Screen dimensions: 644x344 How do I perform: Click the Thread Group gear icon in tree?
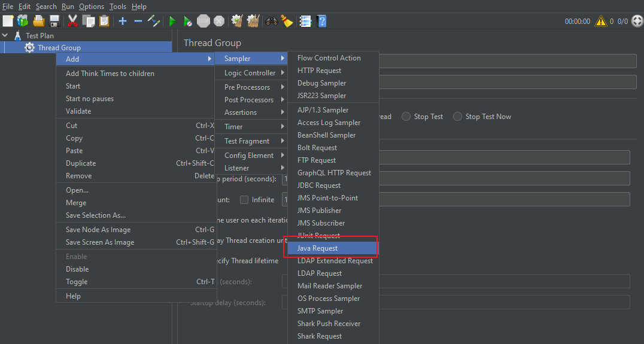(29, 48)
